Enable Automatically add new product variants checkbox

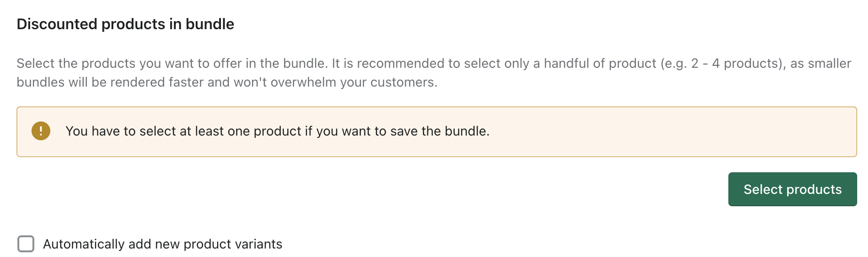click(x=26, y=244)
